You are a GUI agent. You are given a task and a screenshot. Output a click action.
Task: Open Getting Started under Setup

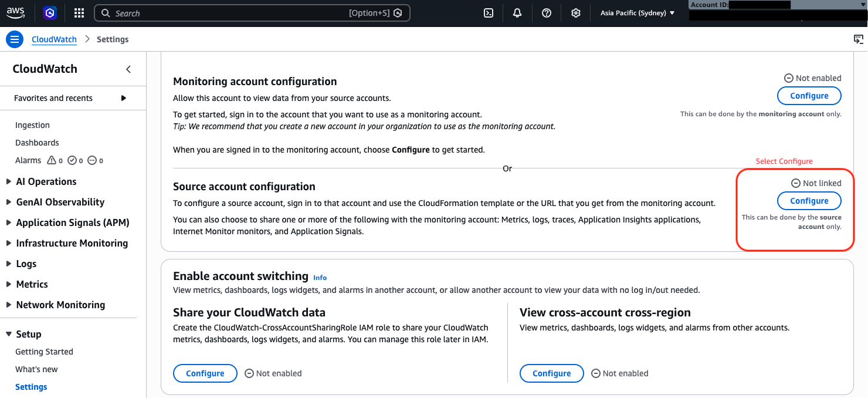tap(44, 352)
